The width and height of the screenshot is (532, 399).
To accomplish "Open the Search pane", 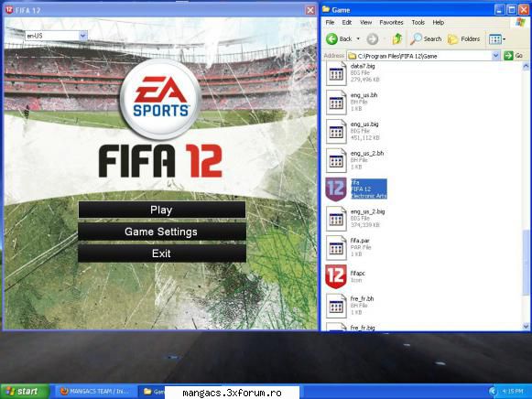I will (x=426, y=39).
